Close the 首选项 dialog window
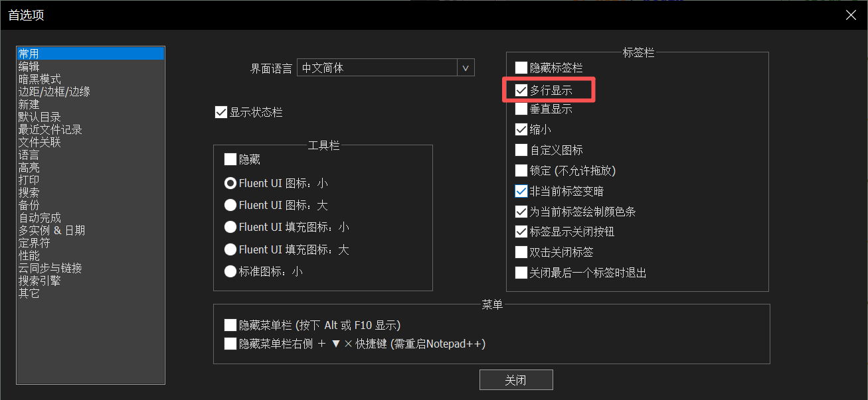This screenshot has width=868, height=400. click(x=851, y=15)
